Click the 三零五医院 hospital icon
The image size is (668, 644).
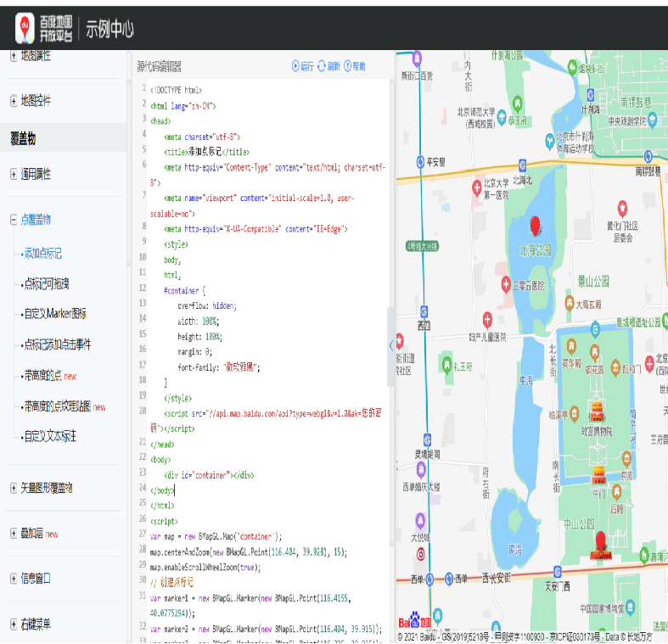click(x=506, y=284)
